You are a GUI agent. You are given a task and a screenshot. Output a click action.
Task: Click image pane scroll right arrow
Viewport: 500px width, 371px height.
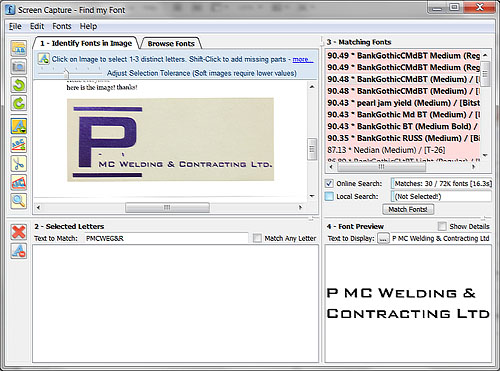click(x=300, y=207)
